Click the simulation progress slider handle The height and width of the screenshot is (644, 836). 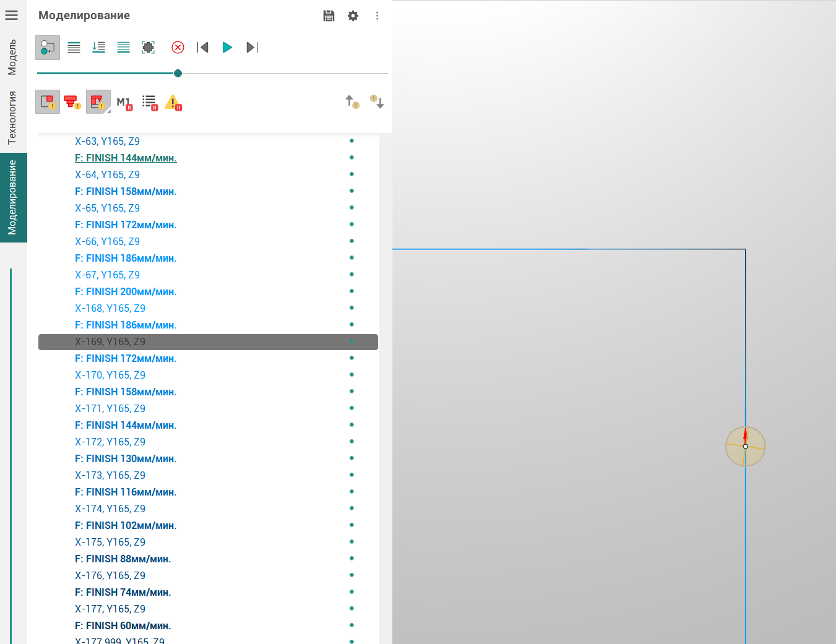[x=178, y=73]
